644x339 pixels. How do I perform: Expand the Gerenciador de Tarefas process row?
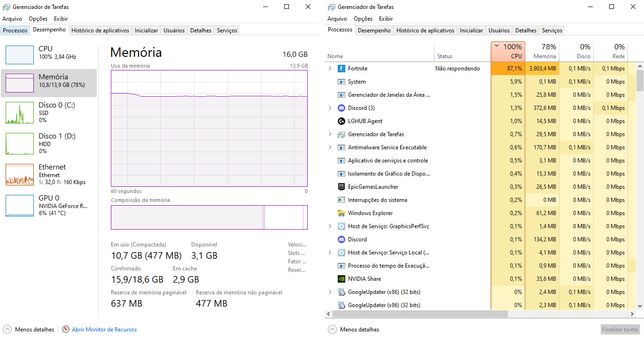(x=330, y=134)
